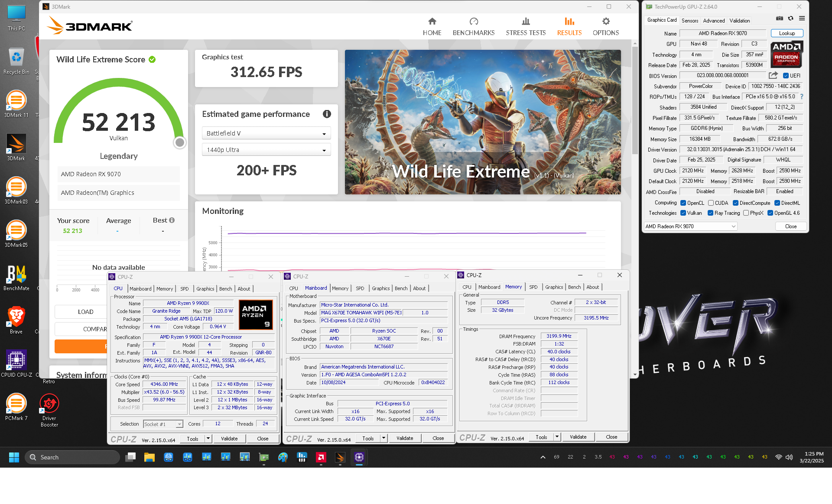Switch to SPD tab in CPU-Z Memory window
The image size is (832, 504).
(533, 287)
